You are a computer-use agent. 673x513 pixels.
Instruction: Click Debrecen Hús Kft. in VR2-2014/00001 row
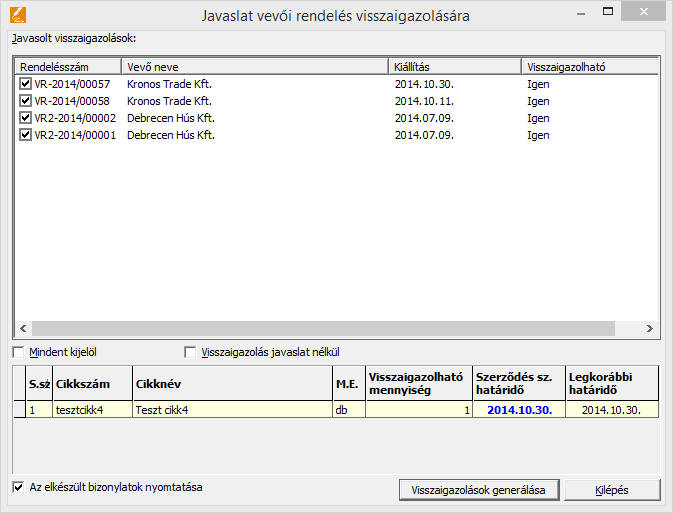[171, 135]
